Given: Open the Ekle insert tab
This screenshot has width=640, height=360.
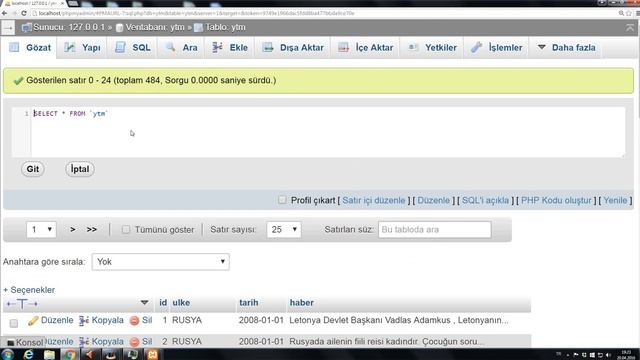Looking at the screenshot, I should (230, 47).
